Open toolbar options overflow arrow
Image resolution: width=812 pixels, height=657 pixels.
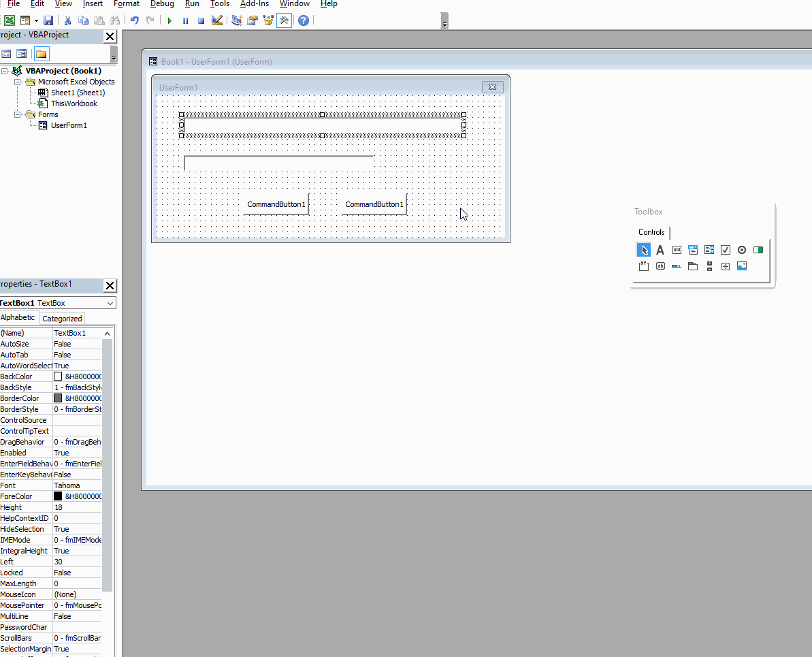click(444, 21)
